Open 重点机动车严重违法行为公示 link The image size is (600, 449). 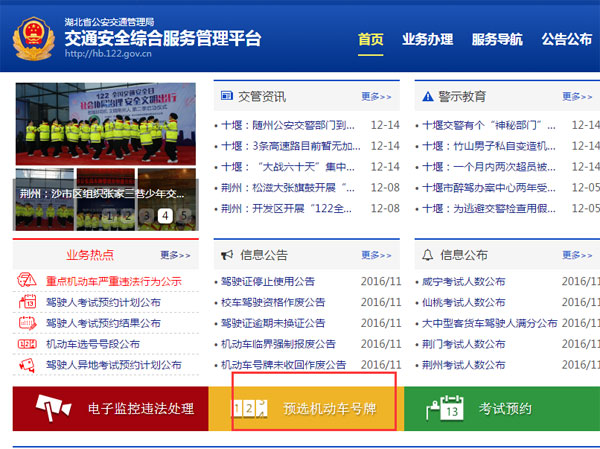point(114,281)
